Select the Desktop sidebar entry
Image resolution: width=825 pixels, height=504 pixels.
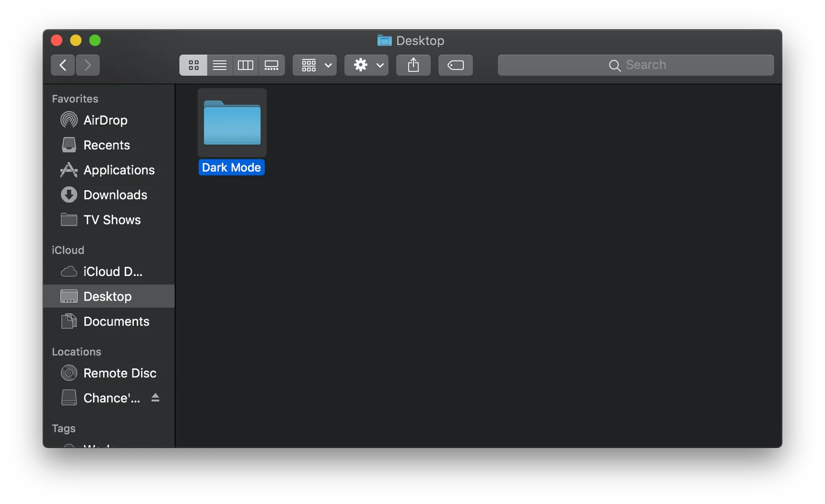click(x=107, y=296)
